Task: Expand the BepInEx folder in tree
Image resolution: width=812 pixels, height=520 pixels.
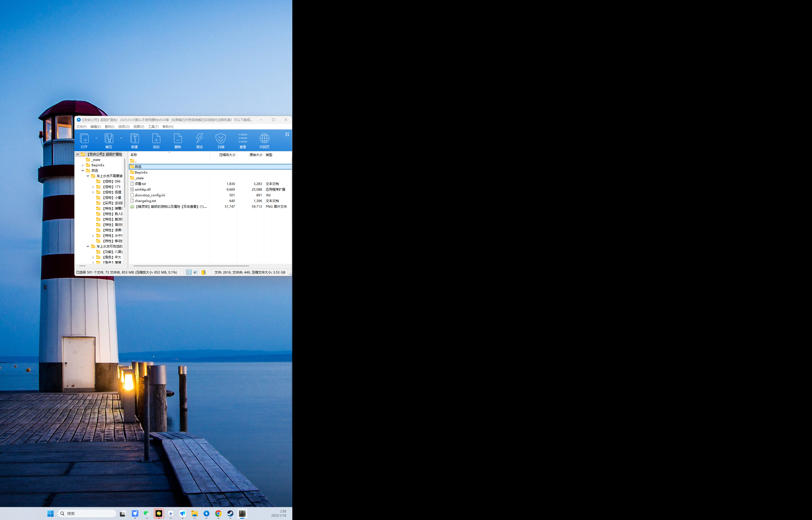Action: click(83, 165)
